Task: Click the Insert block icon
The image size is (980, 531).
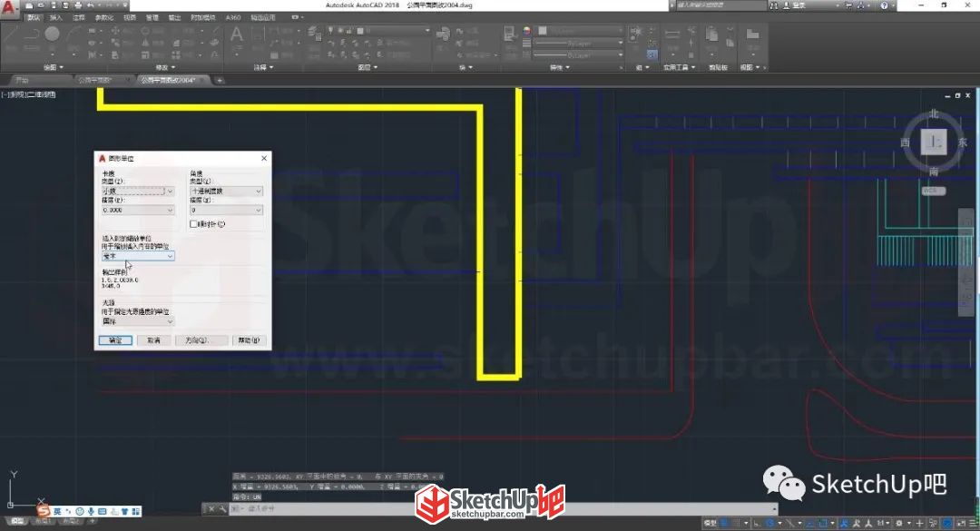Action: [443, 34]
